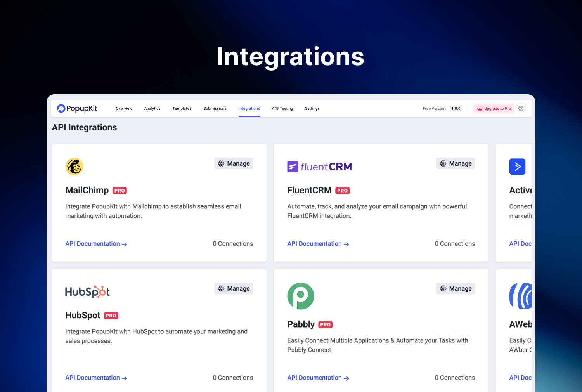
Task: Click the HubSpot card title
Action: point(83,315)
